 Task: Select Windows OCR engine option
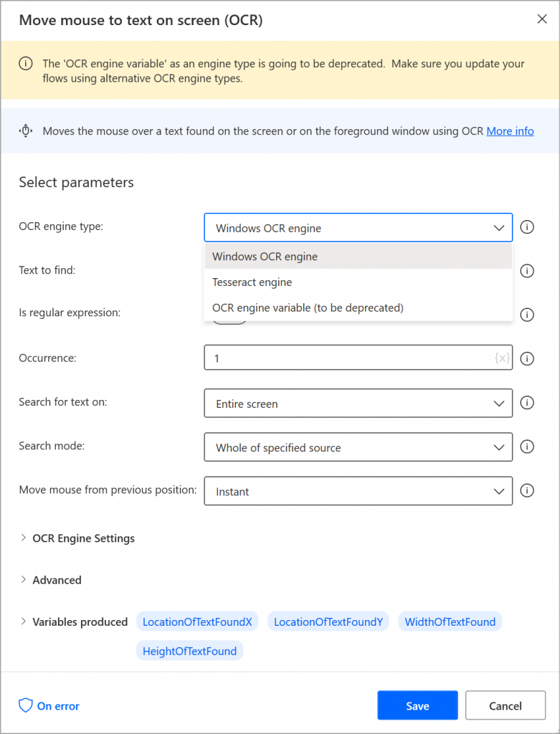359,257
